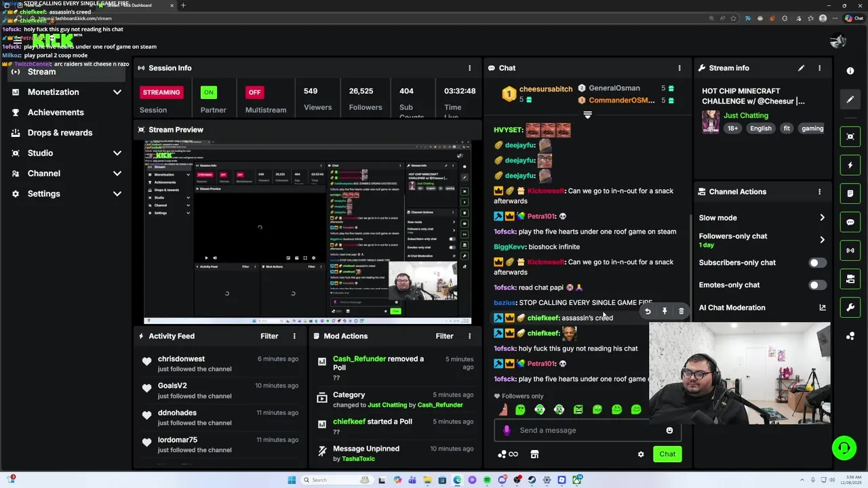
Task: Open Discord from the Windows taskbar
Action: [502, 480]
